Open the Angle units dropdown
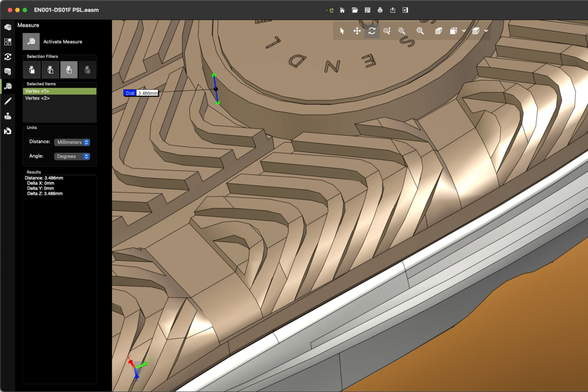The height and width of the screenshot is (392, 588). click(72, 156)
